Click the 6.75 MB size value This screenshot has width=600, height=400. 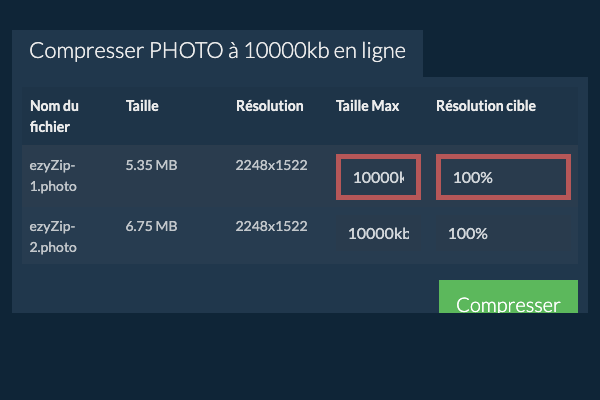151,226
